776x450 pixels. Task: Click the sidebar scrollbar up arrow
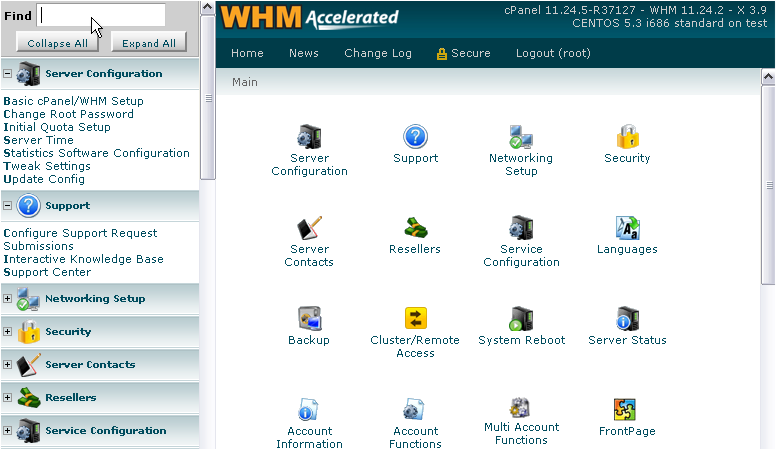[x=208, y=7]
